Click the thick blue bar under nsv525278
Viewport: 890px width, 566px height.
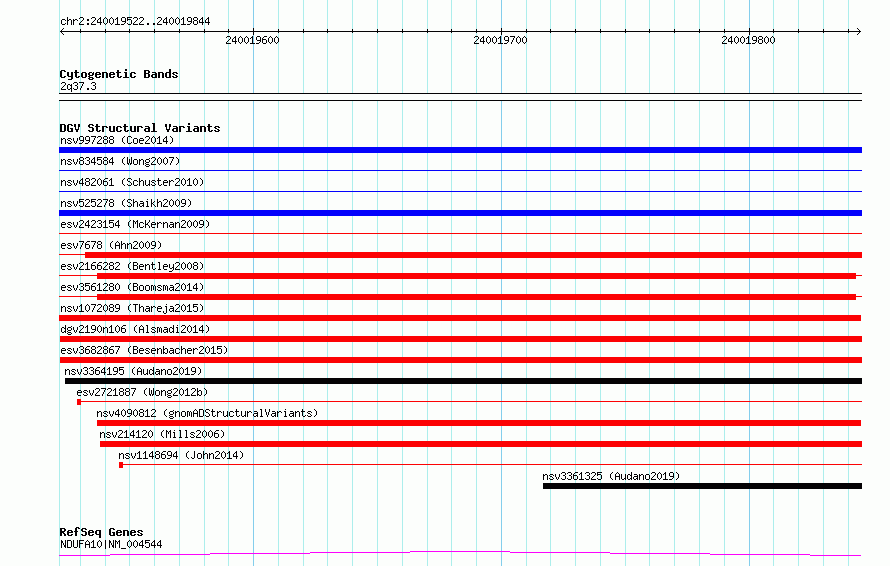(x=460, y=213)
